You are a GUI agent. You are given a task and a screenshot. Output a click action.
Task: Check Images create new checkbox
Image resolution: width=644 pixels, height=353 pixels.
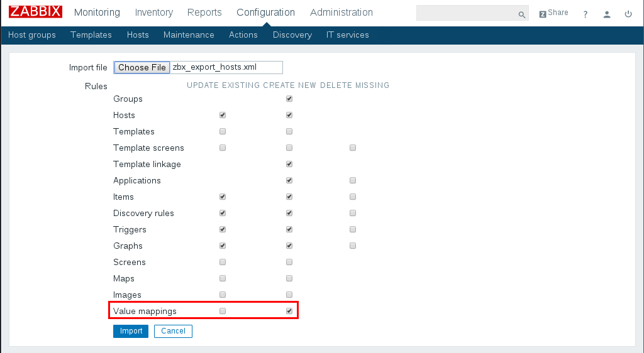point(289,295)
